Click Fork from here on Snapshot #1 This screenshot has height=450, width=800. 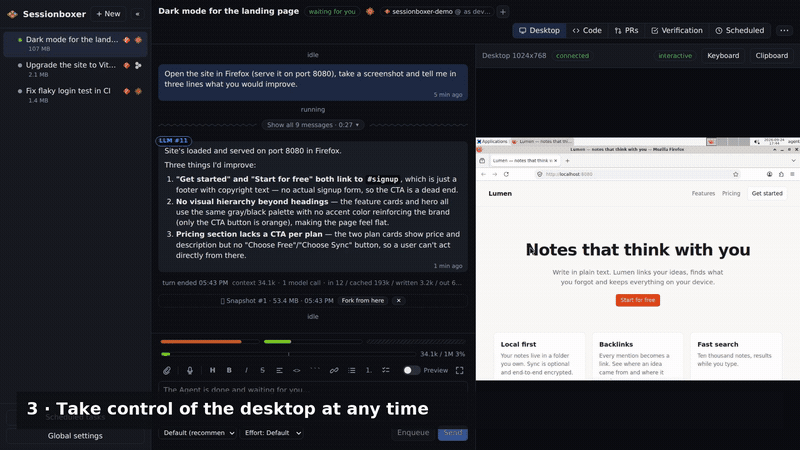click(363, 301)
